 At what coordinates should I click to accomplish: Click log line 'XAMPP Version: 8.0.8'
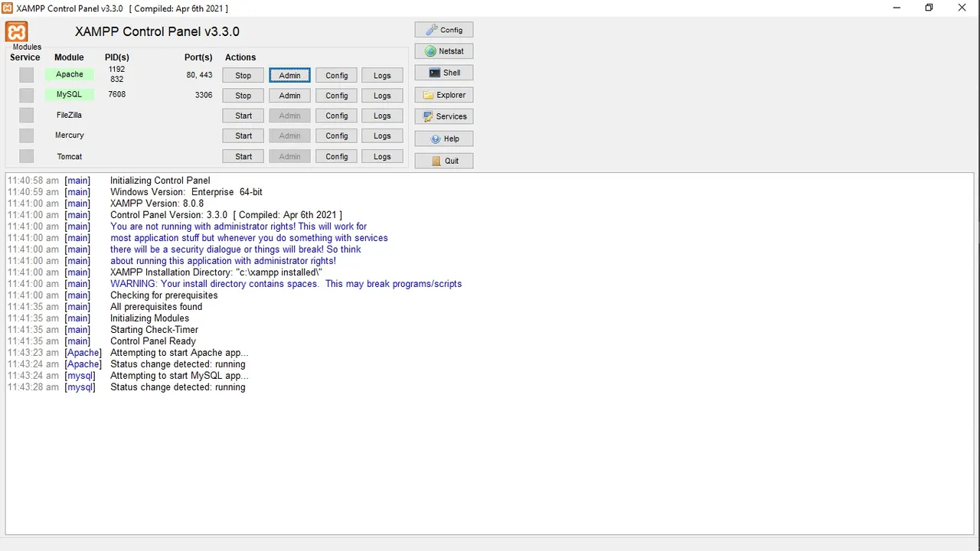point(157,204)
